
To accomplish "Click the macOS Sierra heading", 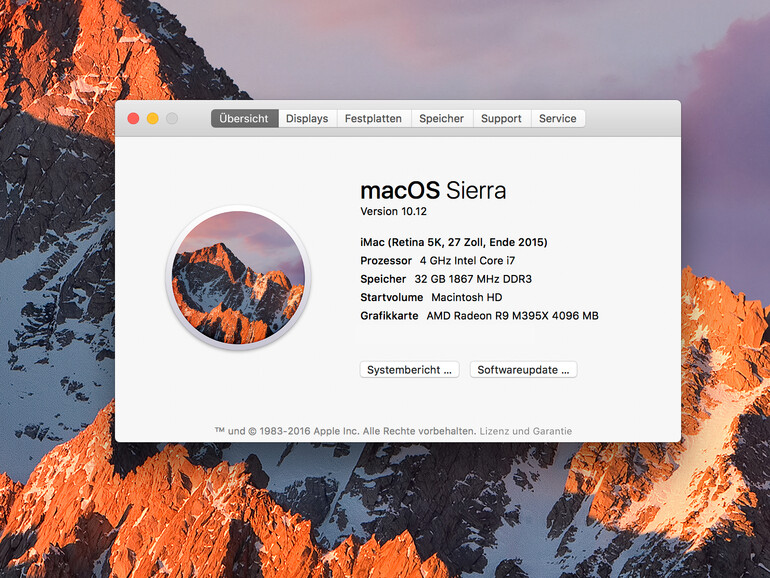I will [x=433, y=191].
